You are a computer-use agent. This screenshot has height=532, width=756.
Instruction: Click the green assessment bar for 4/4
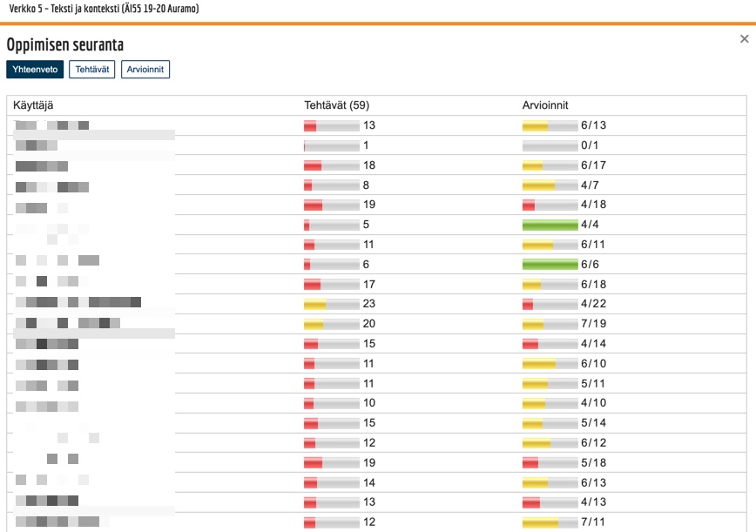click(550, 225)
